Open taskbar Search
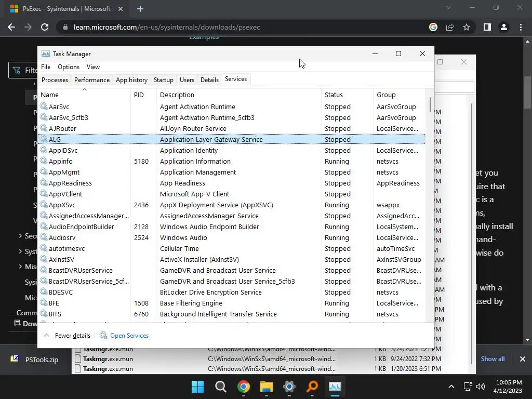 [x=220, y=387]
